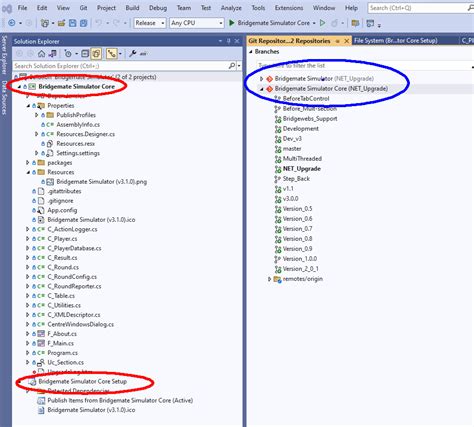The height and width of the screenshot is (427, 474).
Task: Switch views icon in Solution Explorer toolbar
Action: pos(53,53)
